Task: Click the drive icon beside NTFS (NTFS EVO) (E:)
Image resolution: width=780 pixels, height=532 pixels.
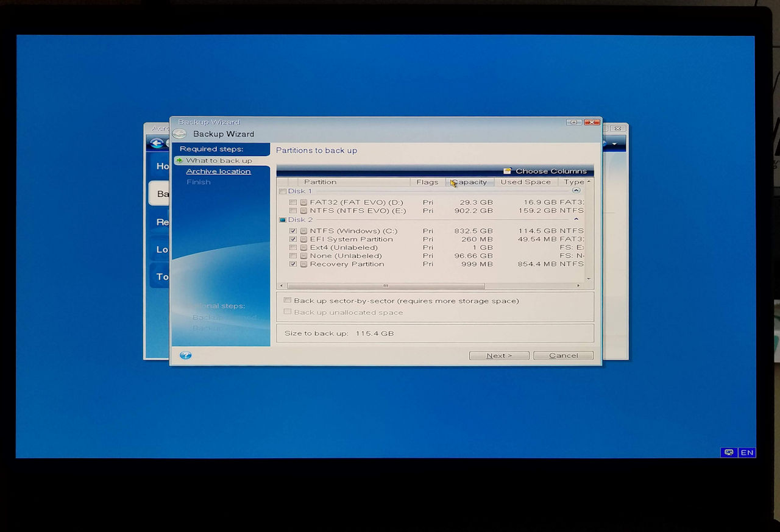Action: click(x=303, y=211)
